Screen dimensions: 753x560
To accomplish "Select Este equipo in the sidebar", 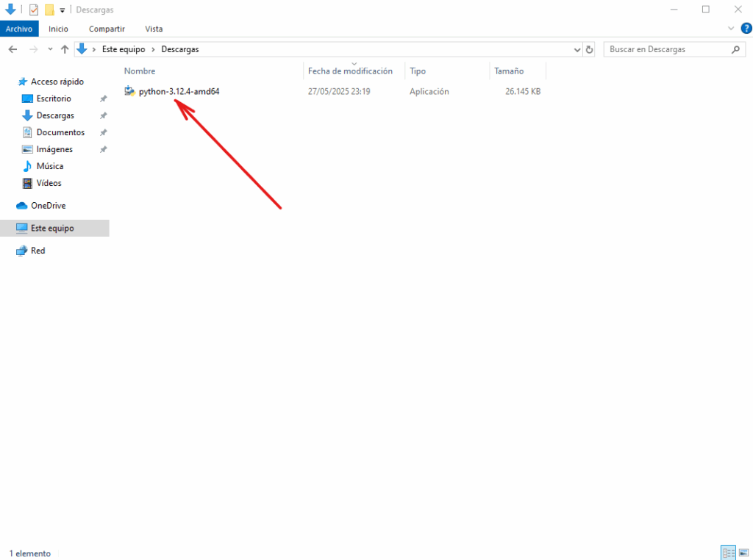I will coord(52,229).
